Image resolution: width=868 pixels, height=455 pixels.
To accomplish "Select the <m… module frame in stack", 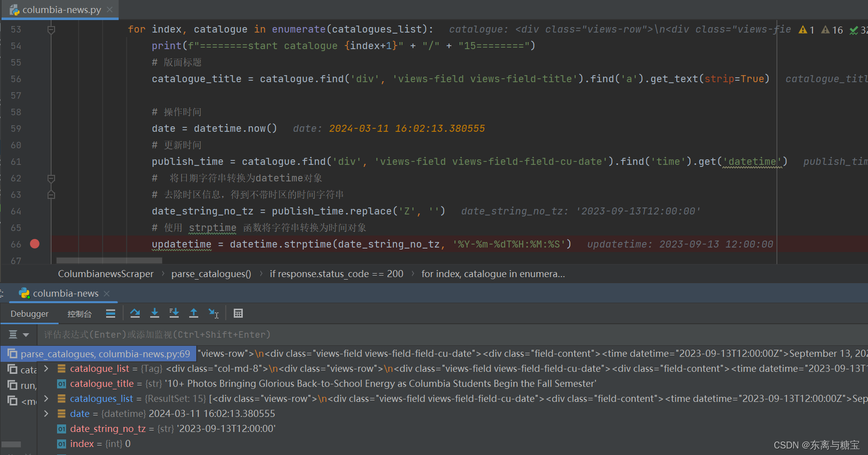I will [22, 401].
